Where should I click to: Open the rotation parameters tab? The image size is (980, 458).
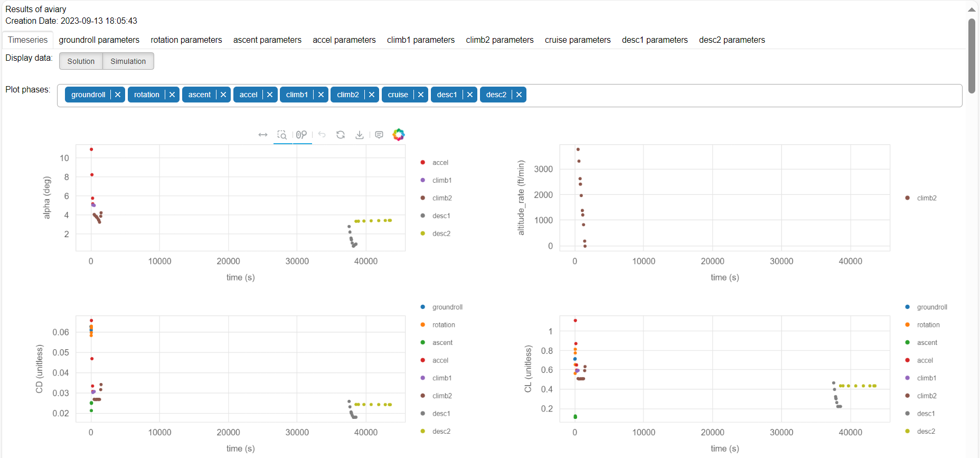pos(186,40)
